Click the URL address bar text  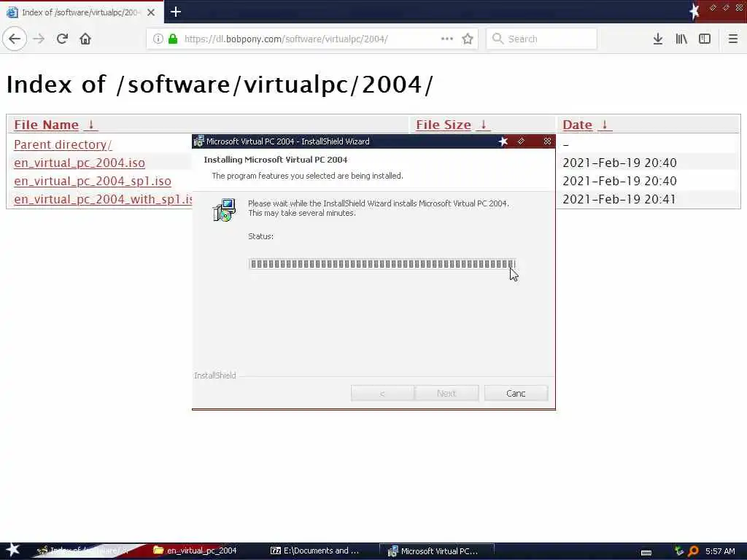pos(286,39)
